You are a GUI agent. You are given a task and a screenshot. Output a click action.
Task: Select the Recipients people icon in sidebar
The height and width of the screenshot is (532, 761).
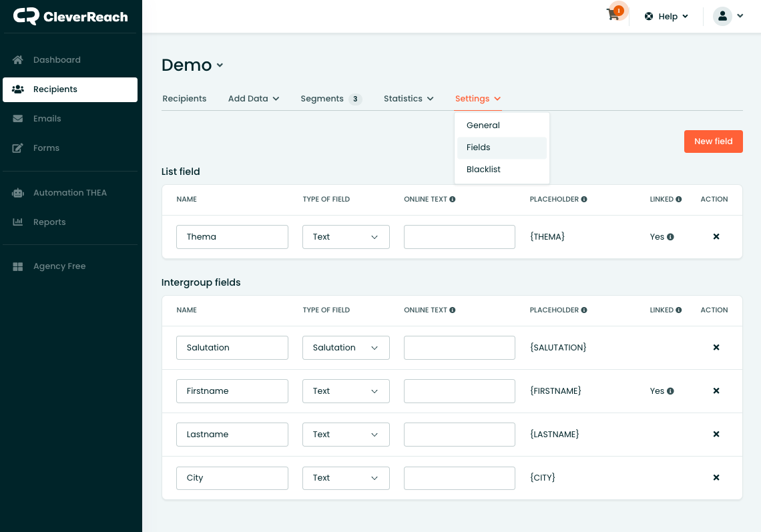point(17,89)
